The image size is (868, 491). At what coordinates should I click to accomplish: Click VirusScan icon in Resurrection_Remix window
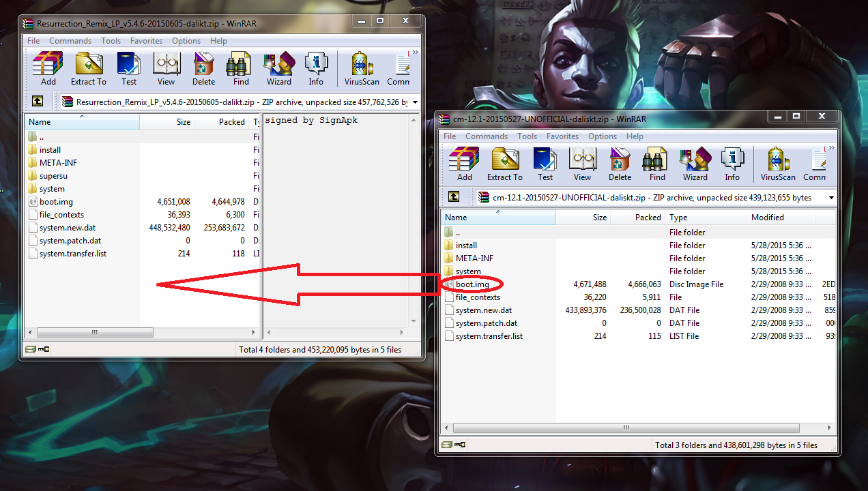point(362,68)
